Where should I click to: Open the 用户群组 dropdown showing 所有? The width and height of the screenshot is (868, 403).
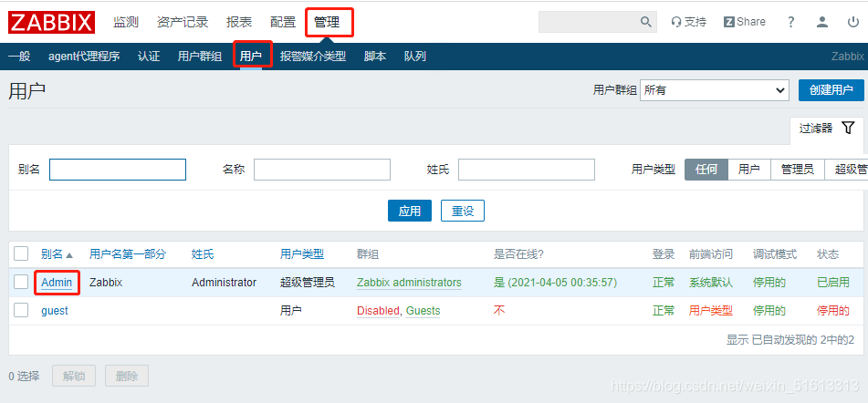[x=715, y=90]
